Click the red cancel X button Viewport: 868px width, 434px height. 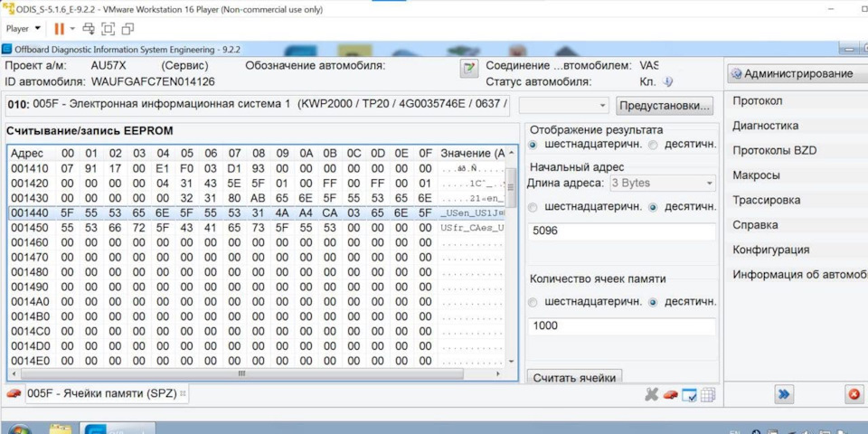tap(854, 394)
